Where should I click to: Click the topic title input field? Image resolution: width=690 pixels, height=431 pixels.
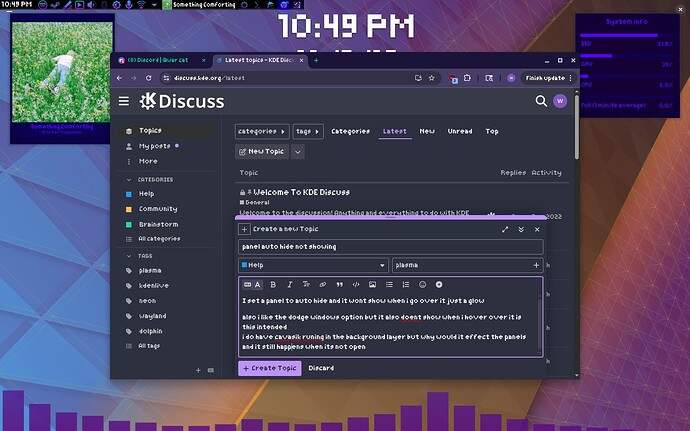[391, 247]
